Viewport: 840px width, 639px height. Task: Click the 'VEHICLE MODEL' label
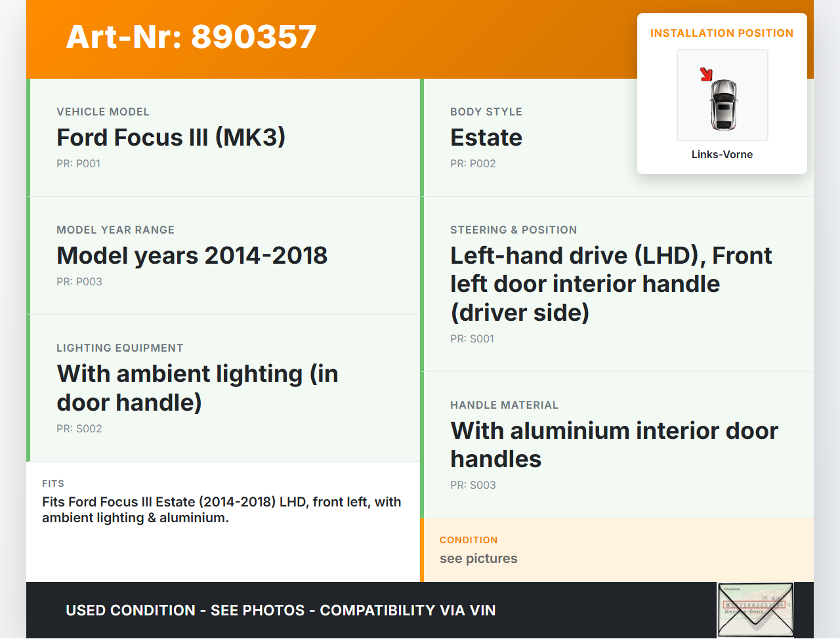[x=103, y=112]
